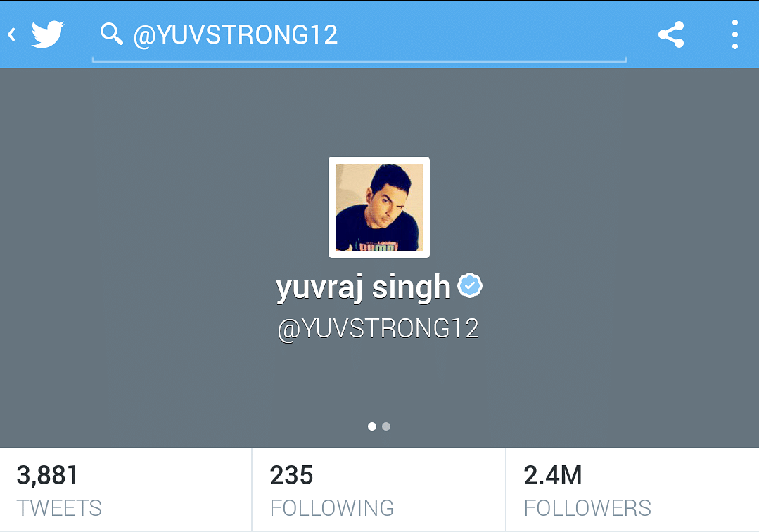Screen dimensions: 759x532
Task: Tap the magnifying glass search icon
Action: click(111, 34)
